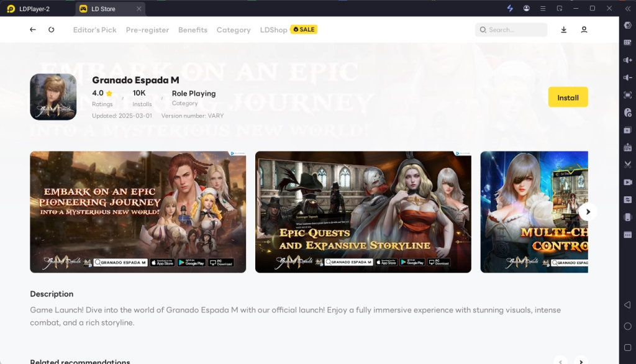Click the Description heading
636x364 pixels.
[x=52, y=294]
